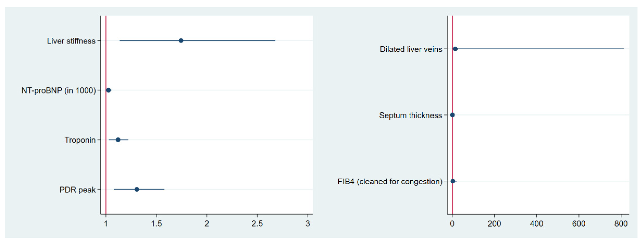Click the "Septum thickness" label text
Screen dimensions: 644x245
(x=410, y=115)
